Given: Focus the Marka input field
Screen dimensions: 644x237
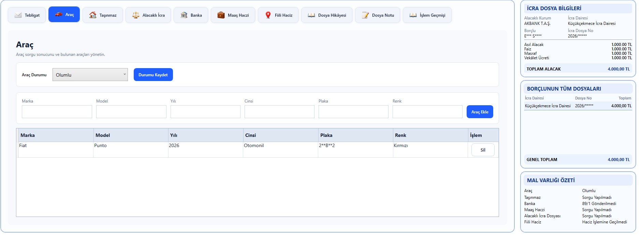Looking at the screenshot, I should pyautogui.click(x=57, y=112).
